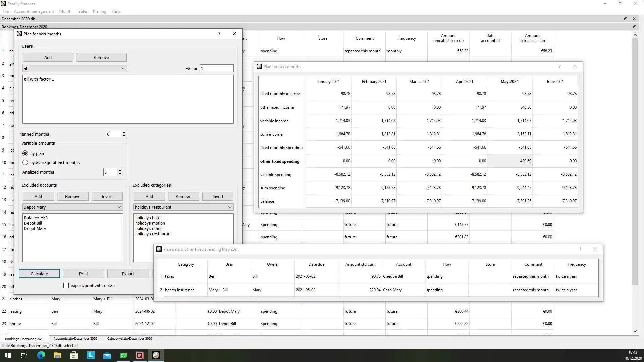The height and width of the screenshot is (362, 644).
Task: Click the Planned months stepper increment arrow
Action: (x=124, y=132)
